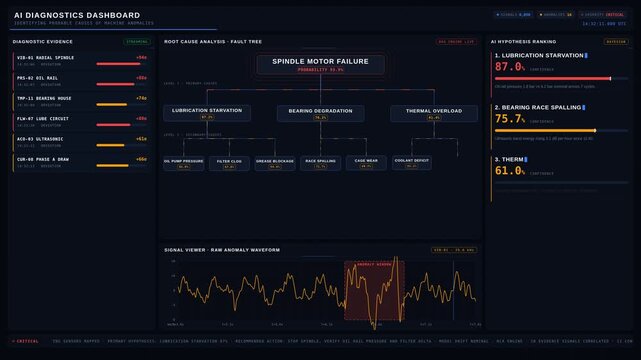Select the Filter Clog leaf node
The image size is (641, 360).
pos(229,163)
